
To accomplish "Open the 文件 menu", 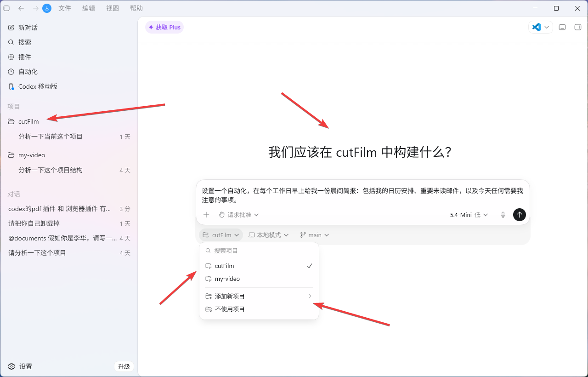I will 65,8.
